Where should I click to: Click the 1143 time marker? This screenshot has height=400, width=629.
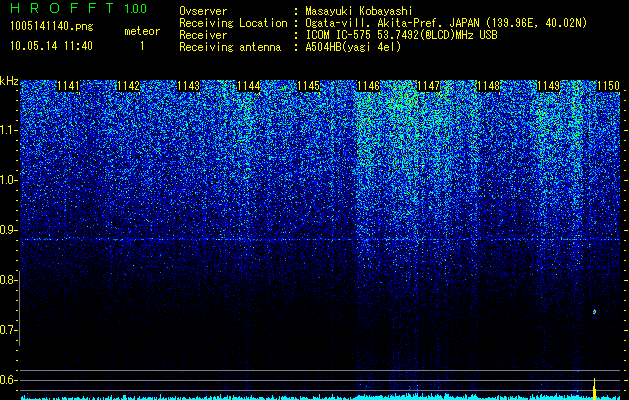click(x=188, y=86)
